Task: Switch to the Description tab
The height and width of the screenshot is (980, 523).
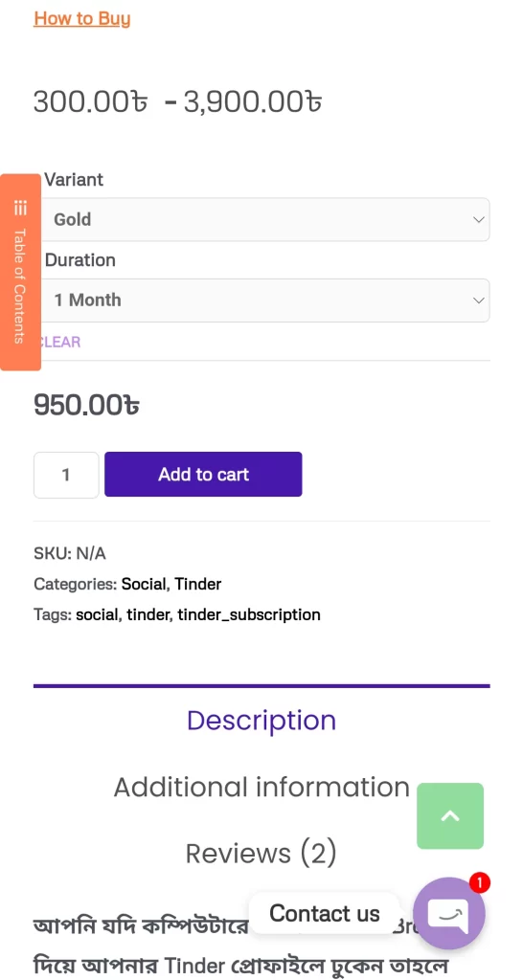Action: pos(261,720)
